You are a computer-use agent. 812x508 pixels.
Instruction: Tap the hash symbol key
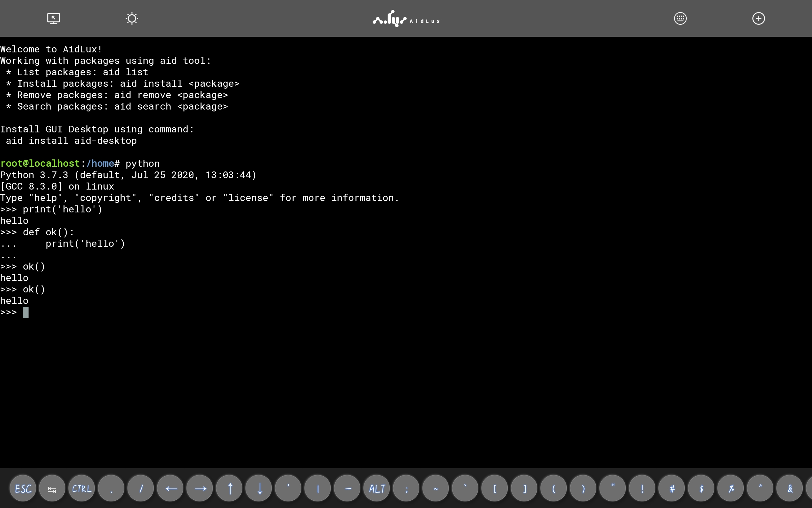click(x=672, y=488)
